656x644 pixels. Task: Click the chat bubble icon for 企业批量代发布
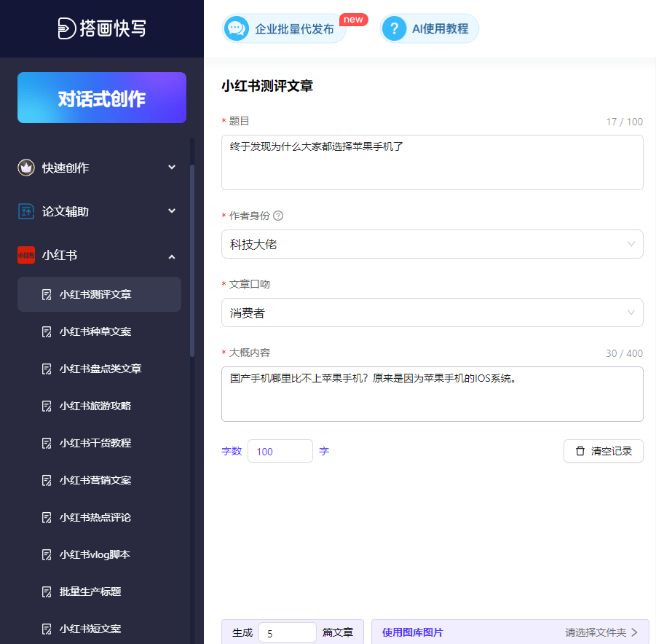coord(235,29)
